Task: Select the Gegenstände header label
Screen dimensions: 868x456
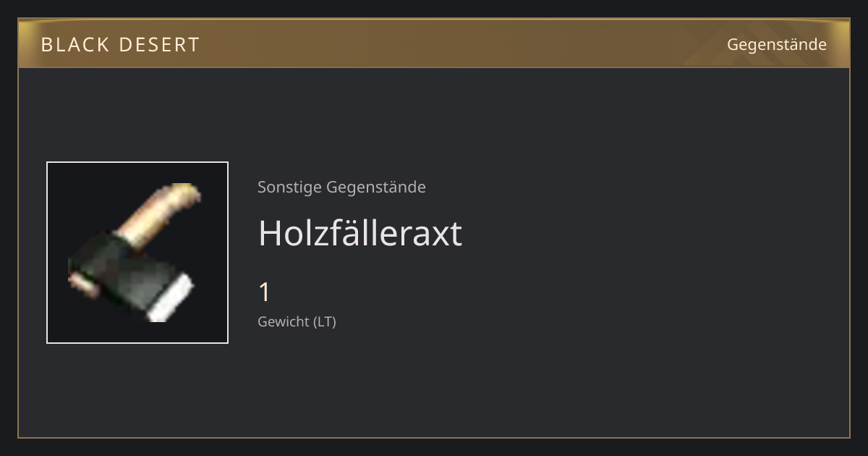Action: pyautogui.click(x=777, y=44)
